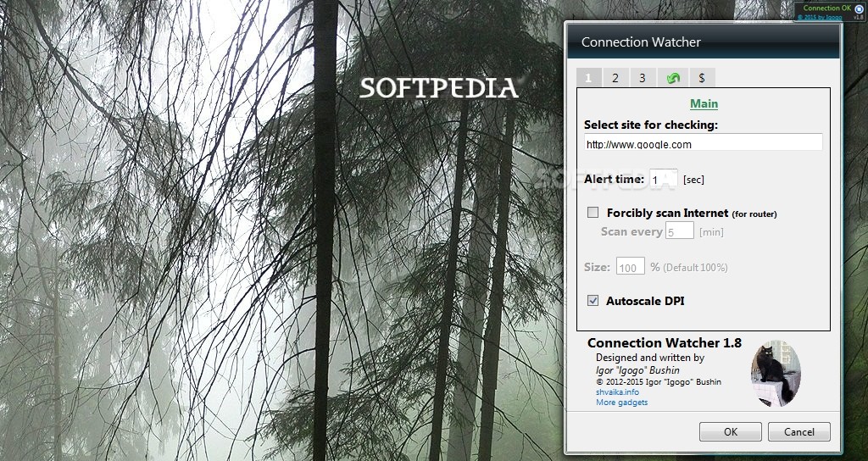Viewport: 868px width, 461px height.
Task: Open the 2015 by Igogo gadget link
Action: pyautogui.click(x=820, y=17)
